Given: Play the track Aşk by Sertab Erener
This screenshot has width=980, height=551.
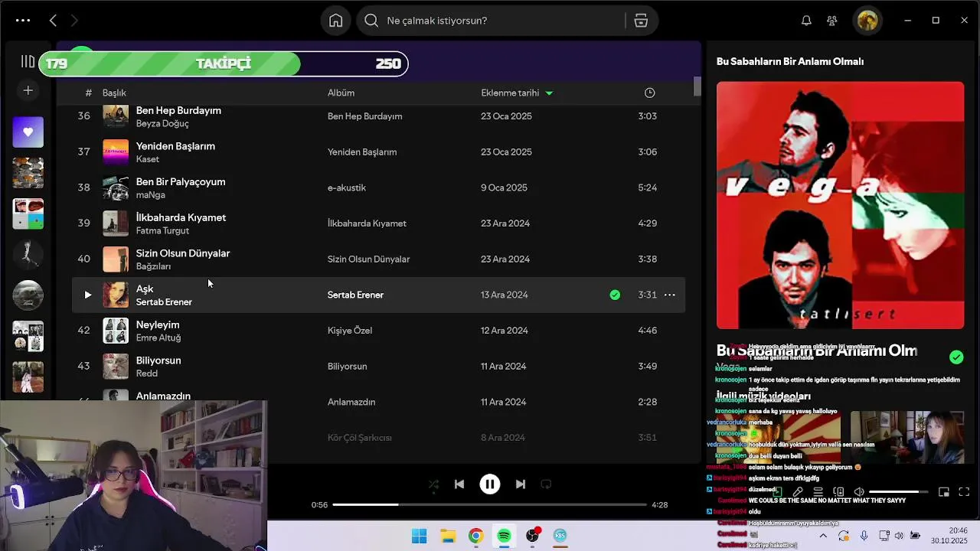Looking at the screenshot, I should click(87, 295).
